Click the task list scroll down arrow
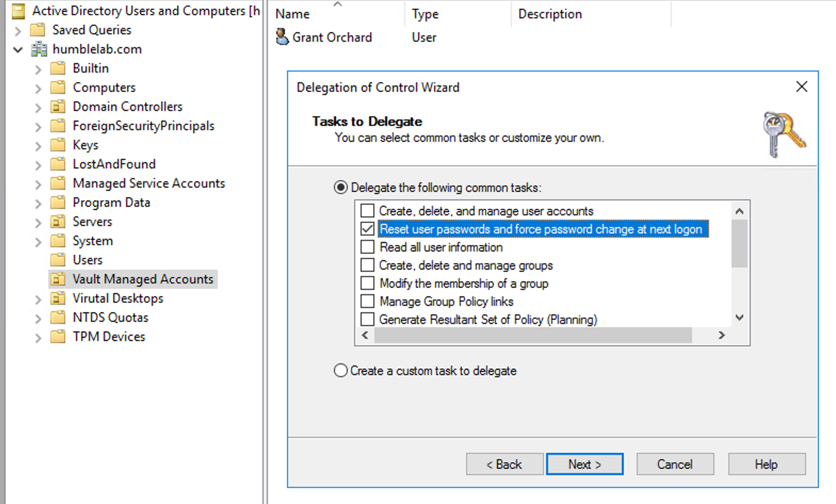 [739, 318]
